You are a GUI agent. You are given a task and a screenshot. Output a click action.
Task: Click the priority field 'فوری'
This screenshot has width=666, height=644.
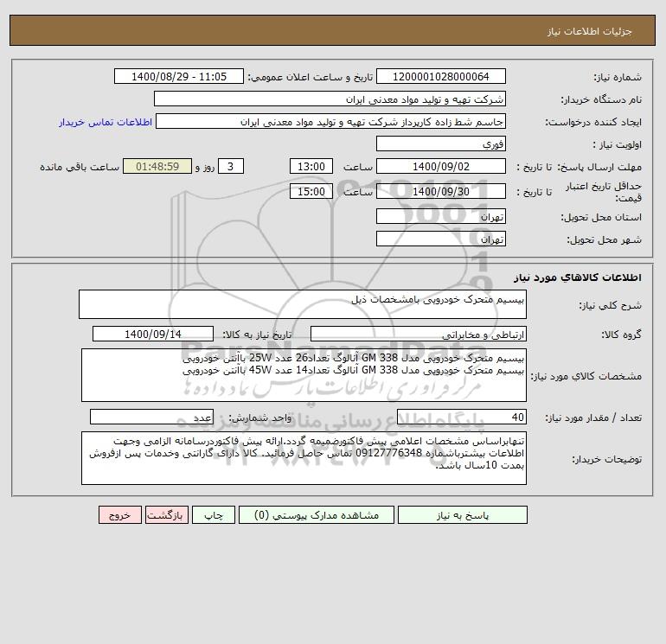tap(441, 143)
